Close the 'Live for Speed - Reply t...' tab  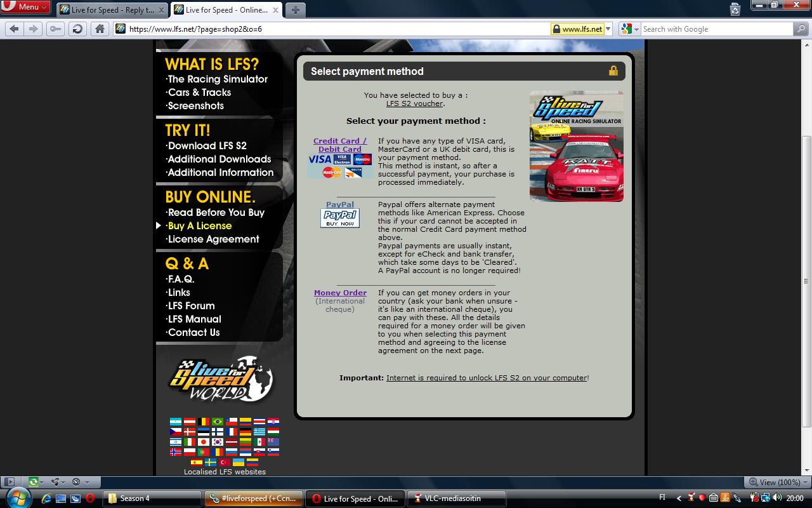click(161, 10)
